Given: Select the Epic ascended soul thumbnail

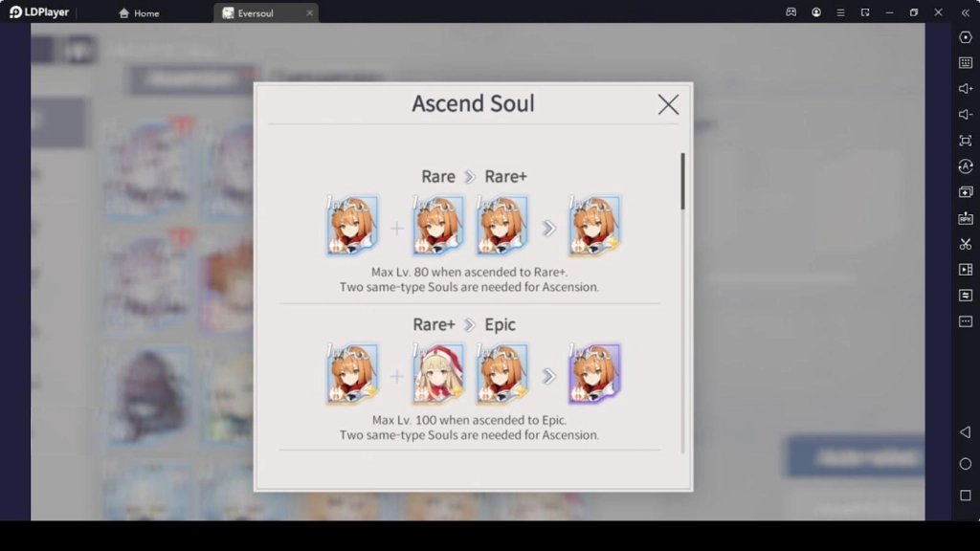Looking at the screenshot, I should point(594,373).
